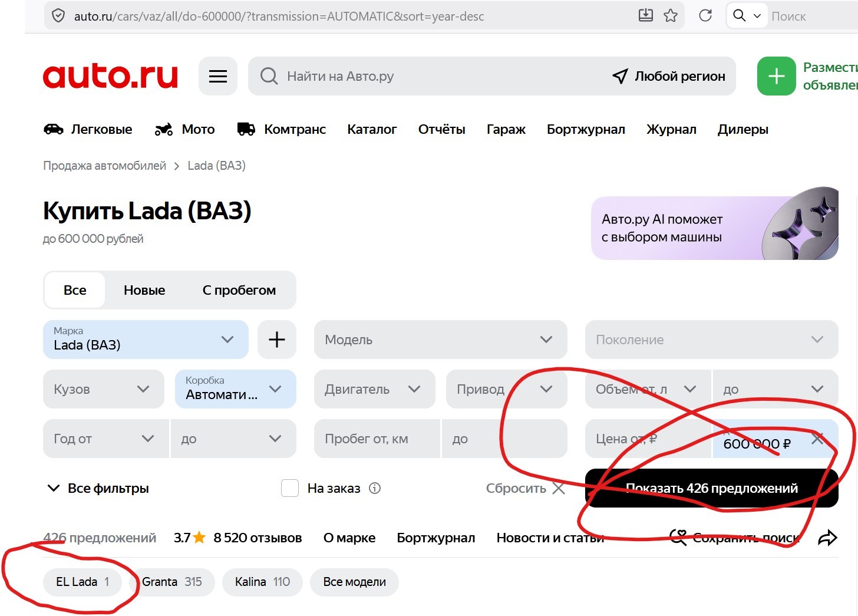Open Дилеры in the top navigation
Viewport: 858px width, 616px height.
coord(743,129)
